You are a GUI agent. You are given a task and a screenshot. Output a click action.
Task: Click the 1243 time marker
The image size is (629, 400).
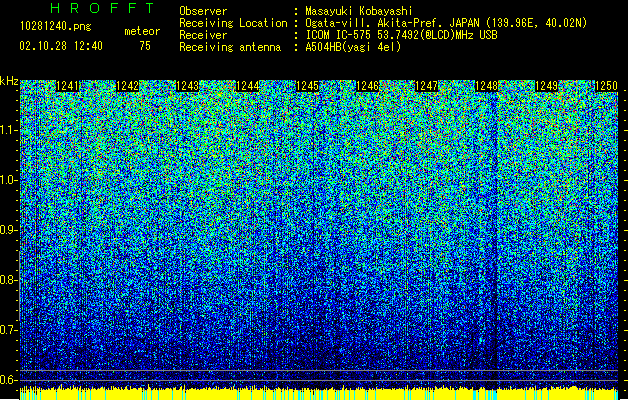tap(187, 86)
